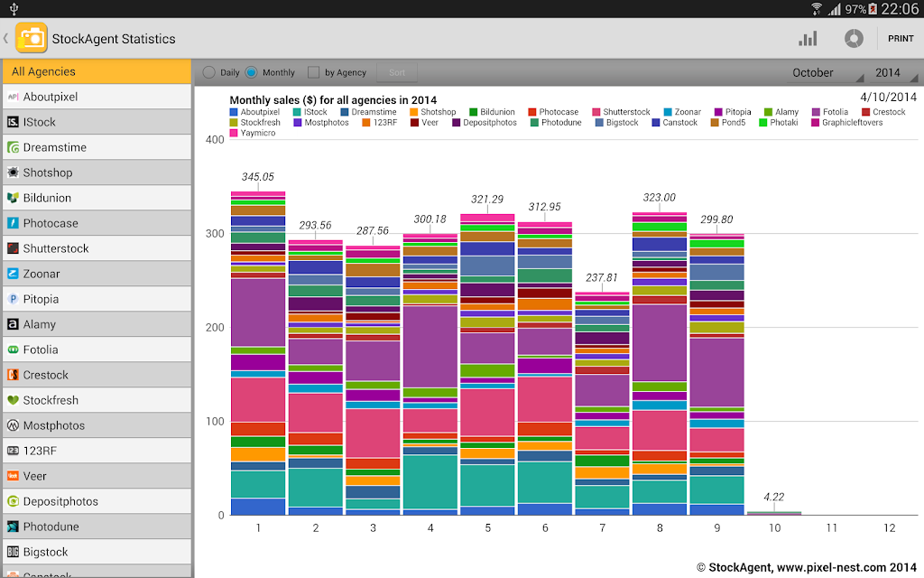
Task: Open the bar chart view icon
Action: click(x=808, y=39)
